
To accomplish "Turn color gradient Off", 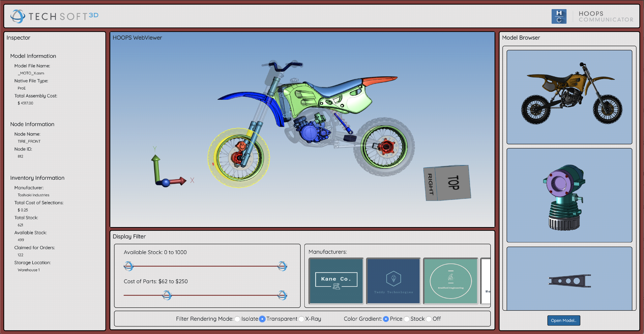I will click(429, 319).
